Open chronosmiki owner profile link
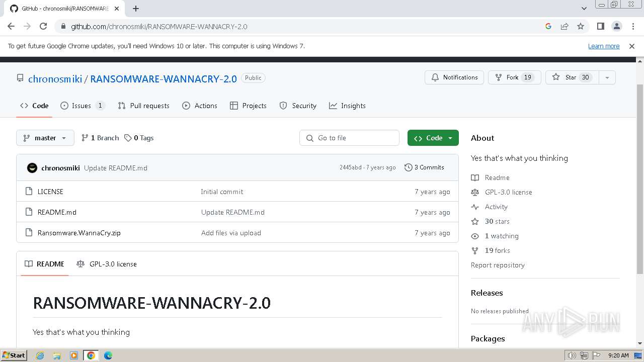This screenshot has width=644, height=362. click(55, 79)
